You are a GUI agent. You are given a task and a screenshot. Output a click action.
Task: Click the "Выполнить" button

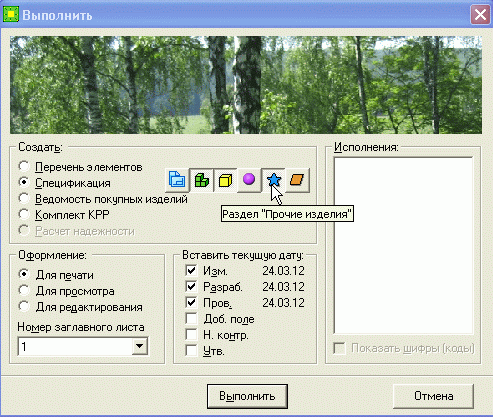(x=247, y=396)
